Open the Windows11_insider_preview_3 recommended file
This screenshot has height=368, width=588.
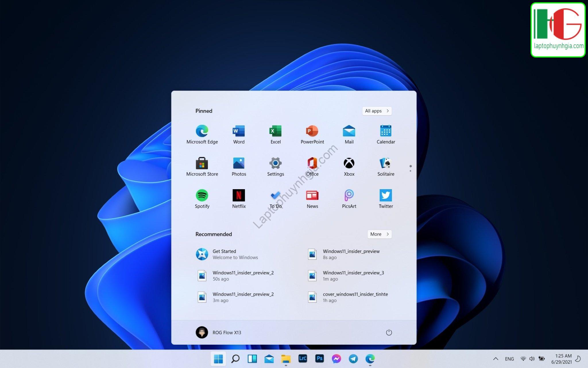coord(353,275)
